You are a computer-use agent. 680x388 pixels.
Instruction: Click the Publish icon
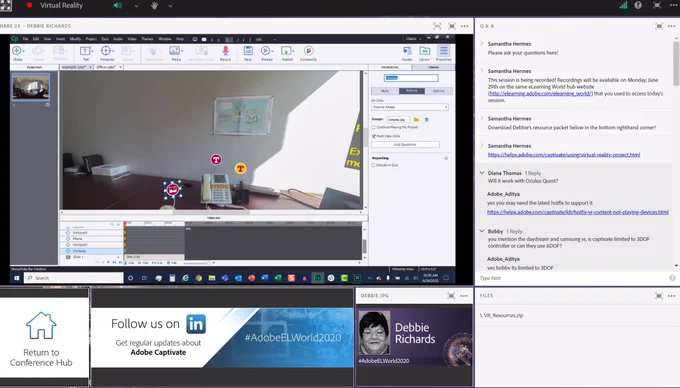coord(286,51)
